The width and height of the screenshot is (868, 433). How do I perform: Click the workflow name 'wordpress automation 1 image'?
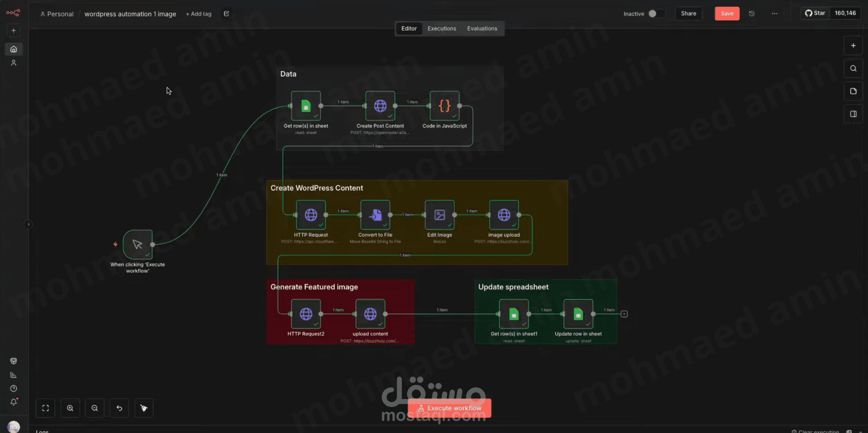coord(130,14)
